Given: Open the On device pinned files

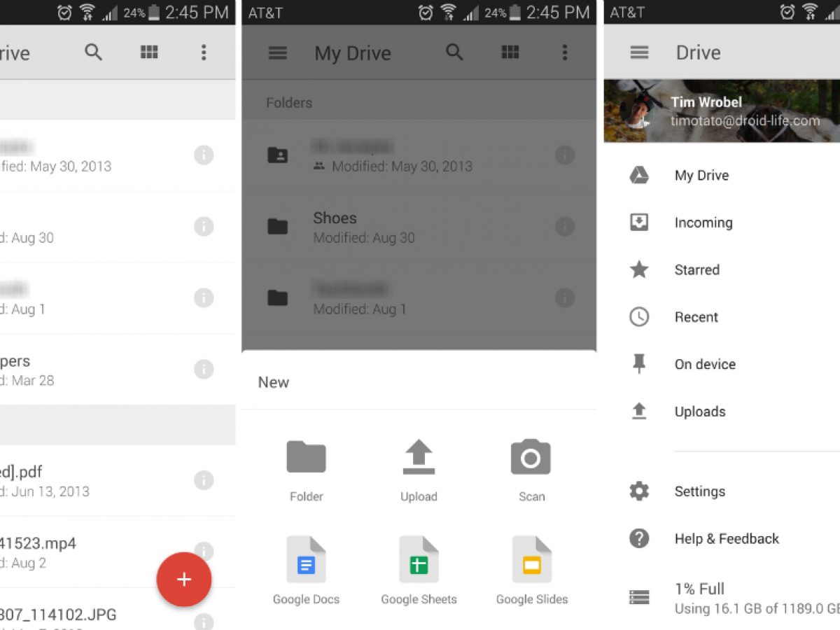Looking at the screenshot, I should click(x=704, y=364).
